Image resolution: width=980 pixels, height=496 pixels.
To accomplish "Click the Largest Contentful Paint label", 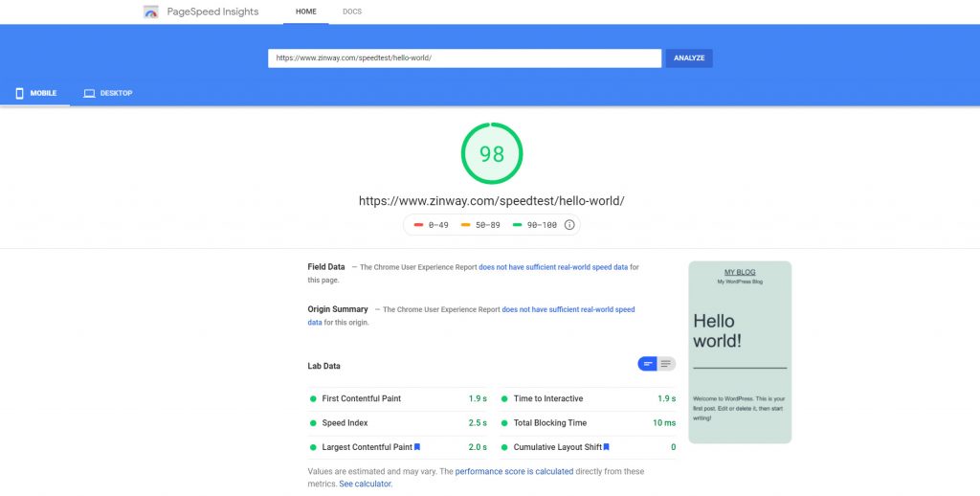I will (367, 447).
